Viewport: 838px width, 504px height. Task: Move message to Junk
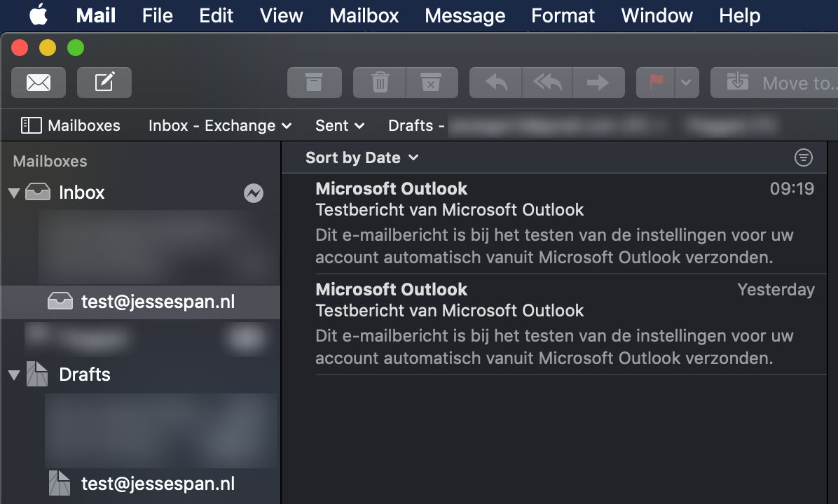coord(432,83)
